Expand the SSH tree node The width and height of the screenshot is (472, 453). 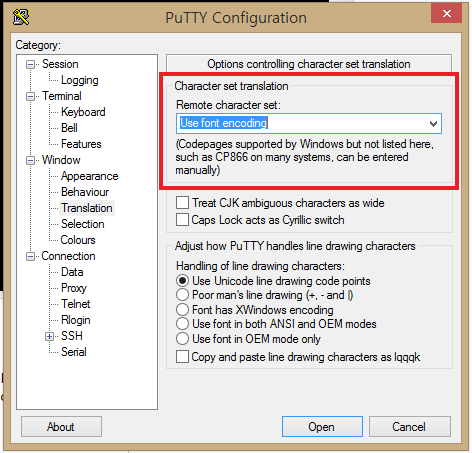pos(49,336)
